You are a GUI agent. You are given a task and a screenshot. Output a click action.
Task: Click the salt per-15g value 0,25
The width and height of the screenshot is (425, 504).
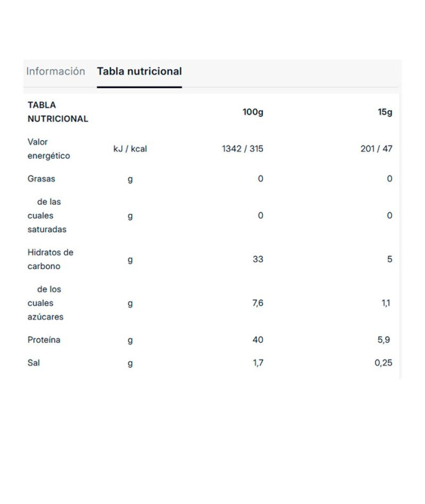383,363
